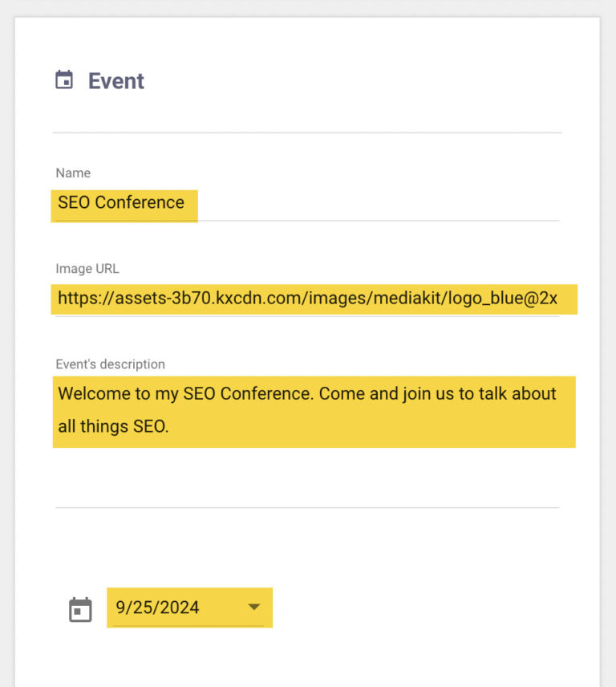Click the calendar icon beside the Event heading
The height and width of the screenshot is (687, 616).
click(x=63, y=79)
